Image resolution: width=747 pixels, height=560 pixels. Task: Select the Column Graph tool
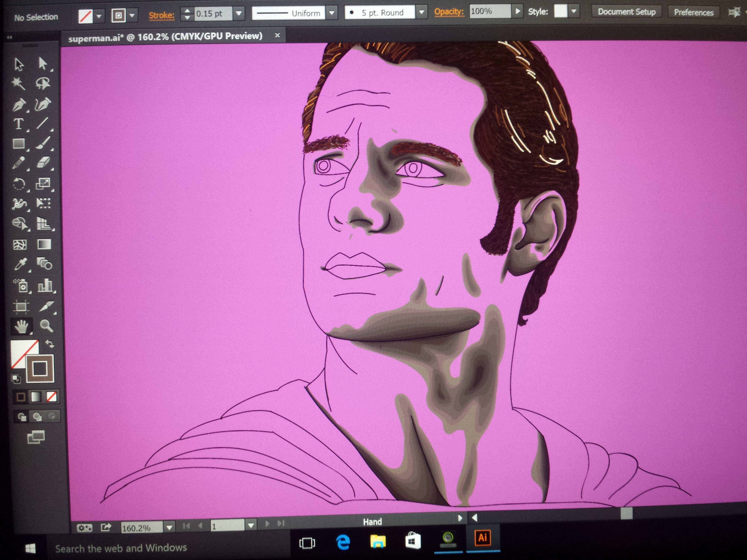pos(45,285)
